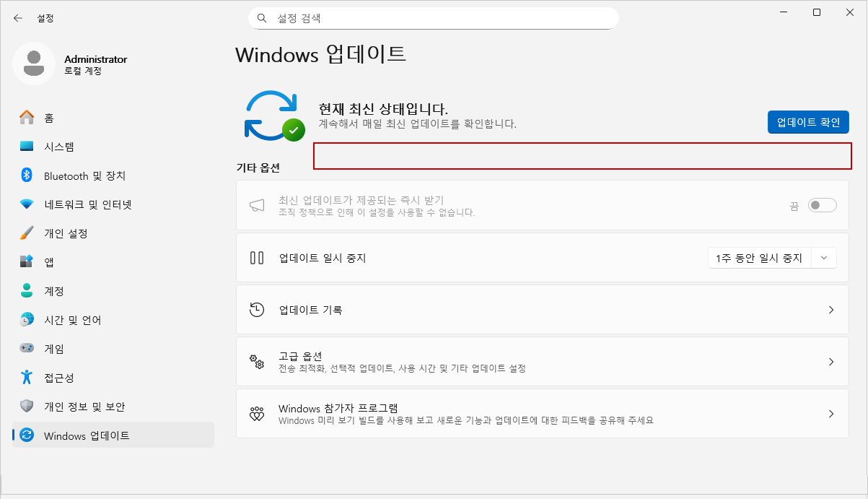Select 시간 및 언어 in sidebar
This screenshot has height=499, width=868.
[x=113, y=320]
